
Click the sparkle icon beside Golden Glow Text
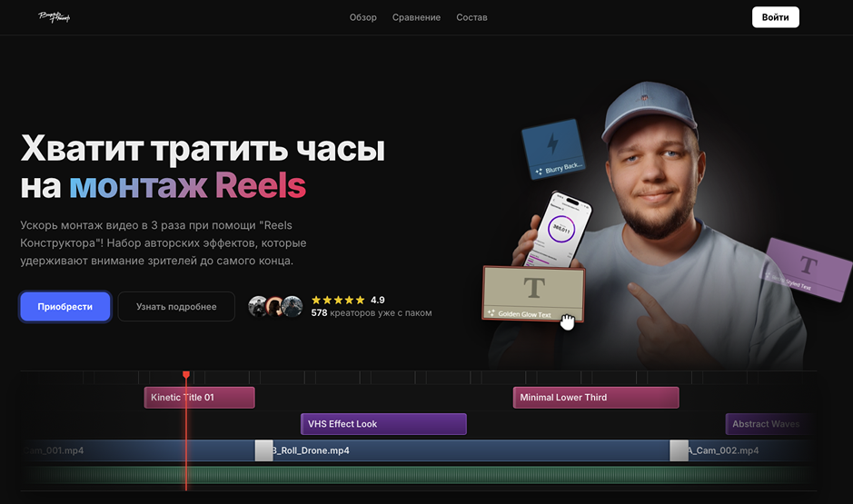coord(491,313)
